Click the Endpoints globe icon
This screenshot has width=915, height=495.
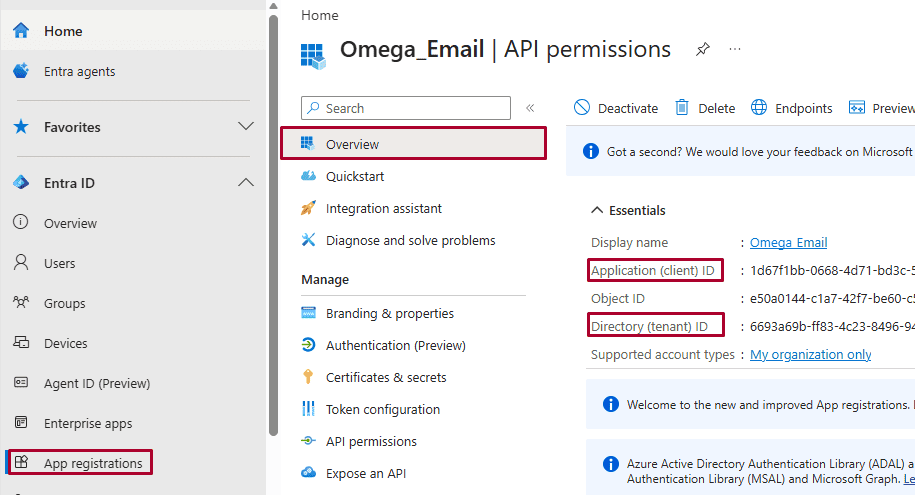click(x=759, y=107)
